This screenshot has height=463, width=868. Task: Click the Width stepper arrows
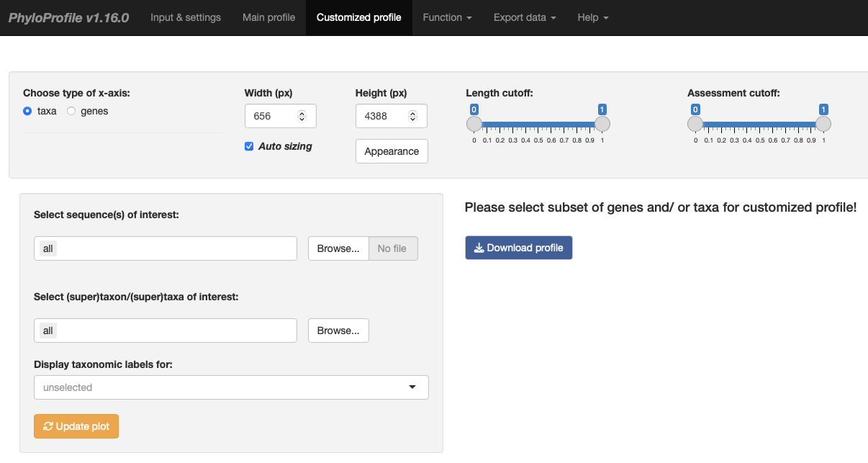click(x=302, y=116)
